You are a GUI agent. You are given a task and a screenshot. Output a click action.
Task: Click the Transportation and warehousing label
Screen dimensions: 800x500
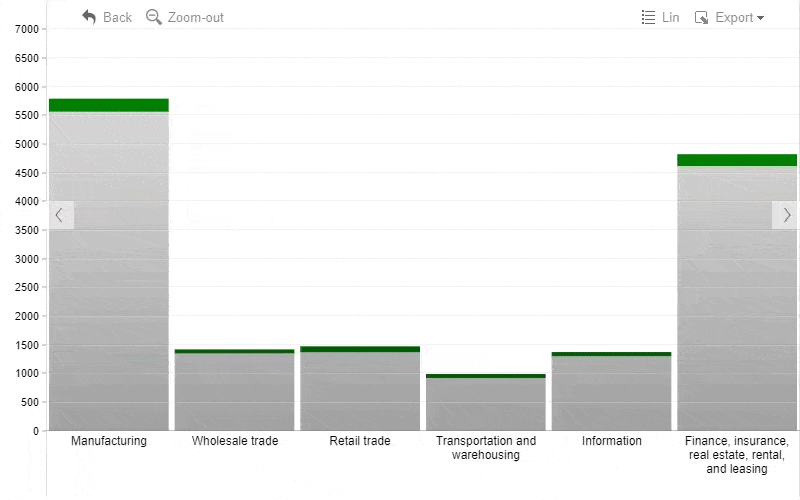point(486,447)
